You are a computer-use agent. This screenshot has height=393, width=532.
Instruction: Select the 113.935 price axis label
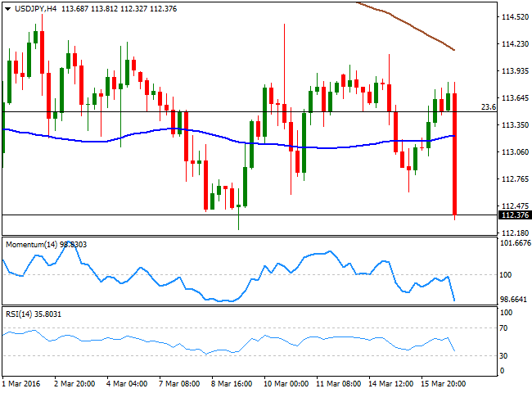point(515,71)
